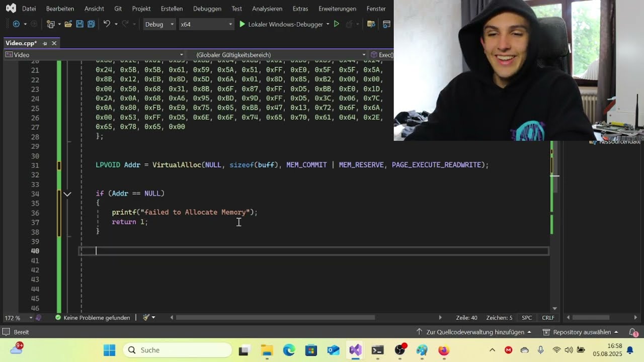Open the Analysieren menu
This screenshot has height=362, width=644.
[267, 9]
